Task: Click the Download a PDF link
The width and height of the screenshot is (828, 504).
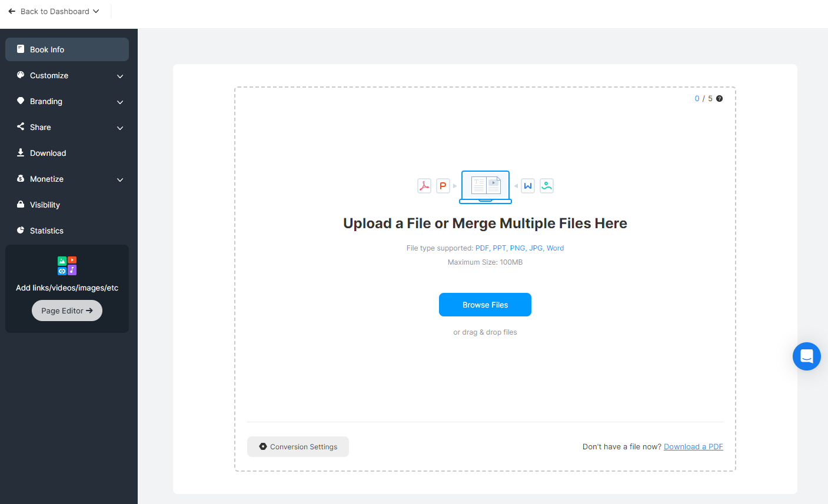Action: (x=693, y=446)
